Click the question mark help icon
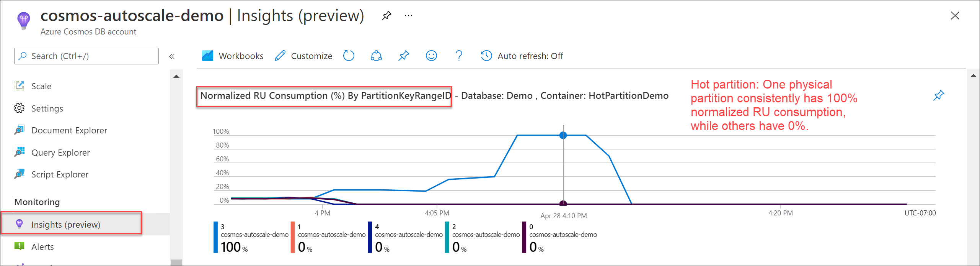Viewport: 980px width, 266px height. click(459, 56)
